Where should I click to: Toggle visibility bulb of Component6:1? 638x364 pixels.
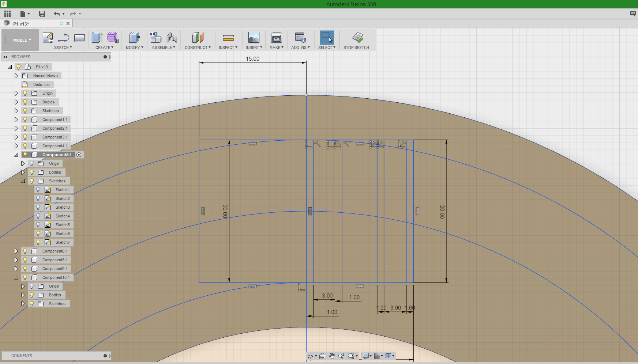click(x=25, y=251)
